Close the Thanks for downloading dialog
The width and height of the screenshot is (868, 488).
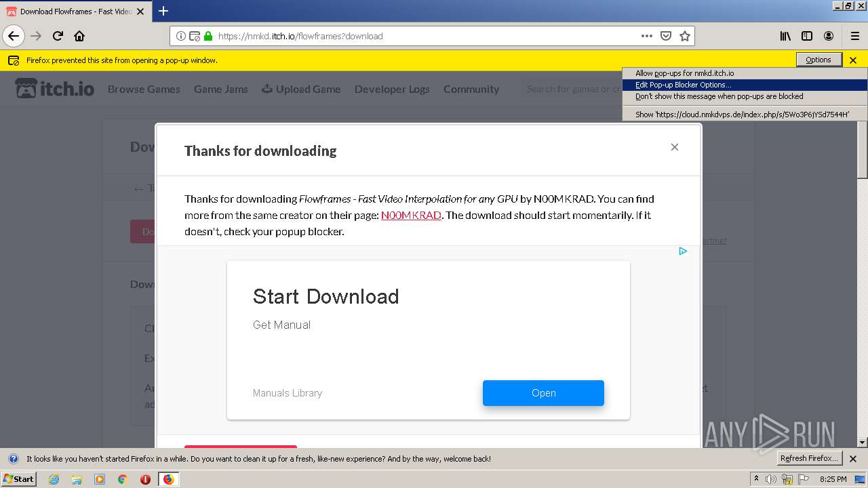click(674, 147)
